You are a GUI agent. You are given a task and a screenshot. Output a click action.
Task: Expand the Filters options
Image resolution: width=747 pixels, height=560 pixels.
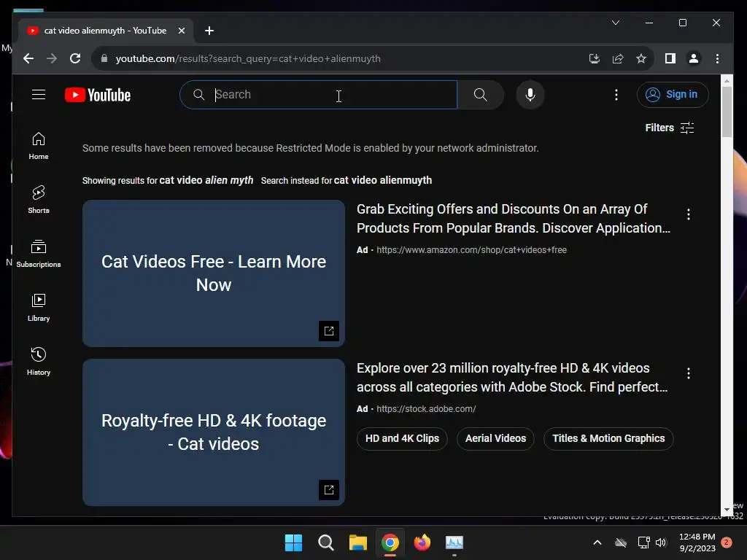click(x=670, y=128)
